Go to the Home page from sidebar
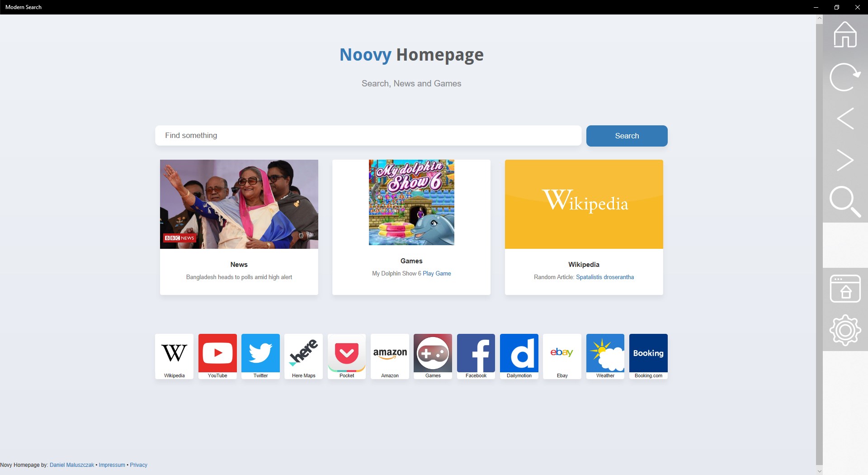The width and height of the screenshot is (868, 475). click(x=845, y=34)
